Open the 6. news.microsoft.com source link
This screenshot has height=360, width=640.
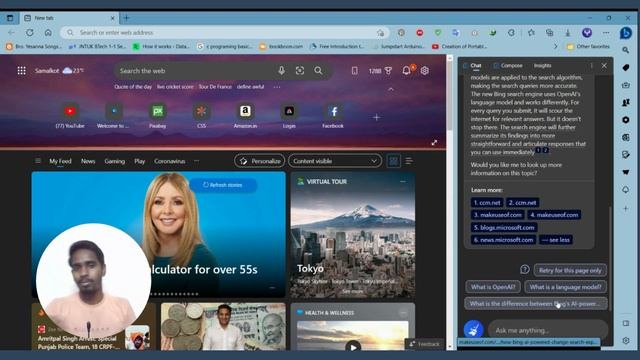coord(503,240)
